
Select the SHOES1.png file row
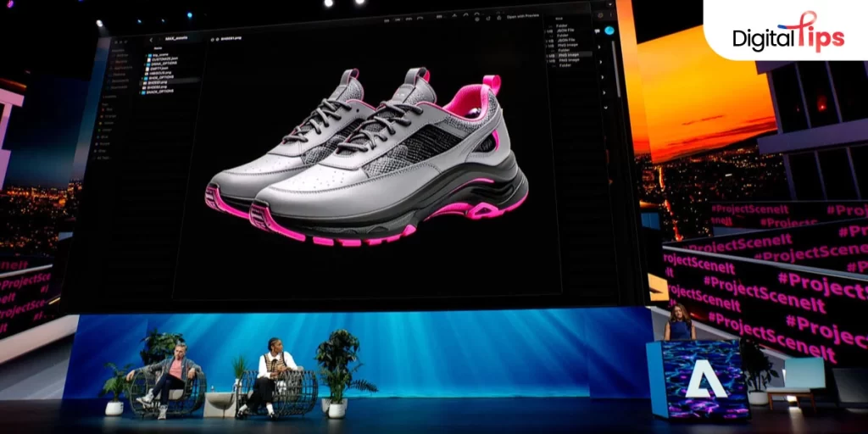click(x=171, y=82)
